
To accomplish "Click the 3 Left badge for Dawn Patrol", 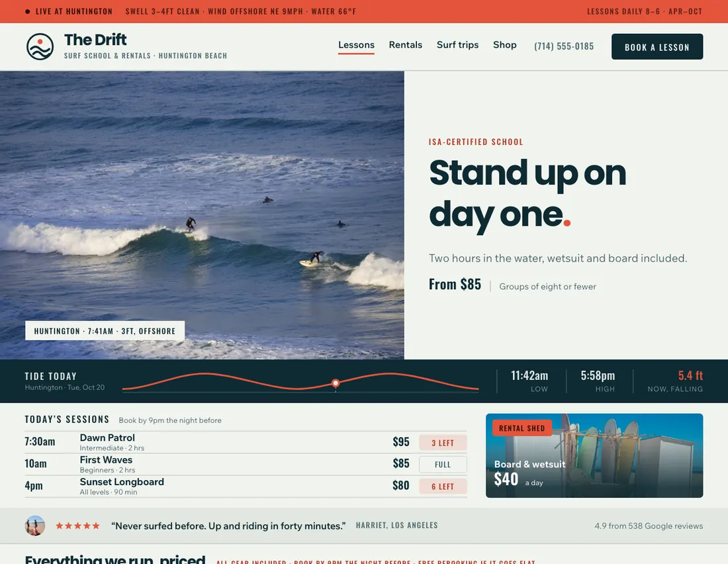I will [443, 443].
